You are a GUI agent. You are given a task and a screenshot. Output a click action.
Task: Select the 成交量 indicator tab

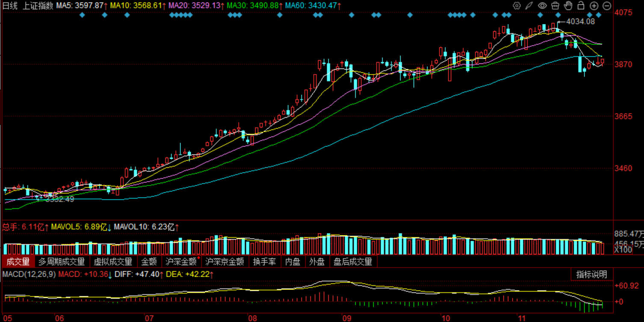pyautogui.click(x=18, y=262)
